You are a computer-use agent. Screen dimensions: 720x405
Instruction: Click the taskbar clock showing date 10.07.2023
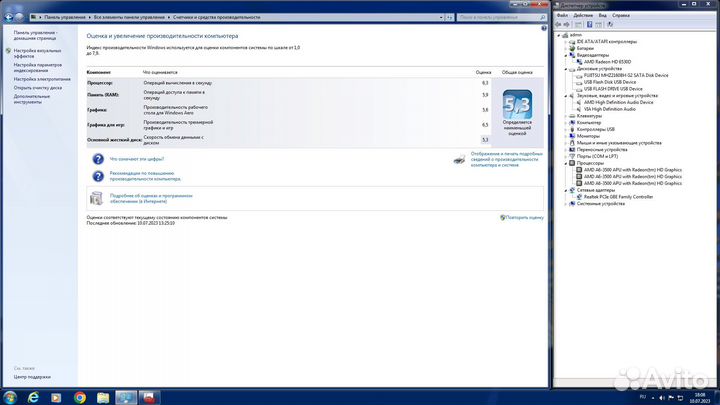(700, 398)
